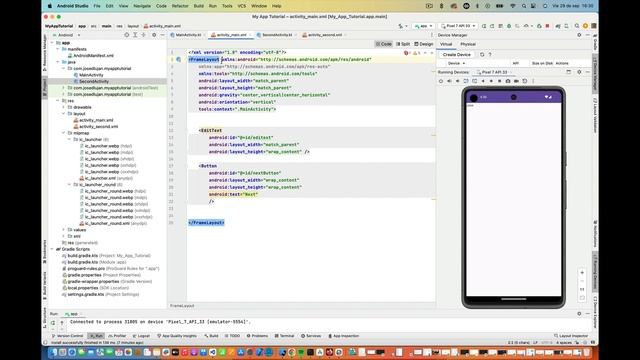640x360 pixels.
Task: Click the emulator home circle button
Action: 491,81
